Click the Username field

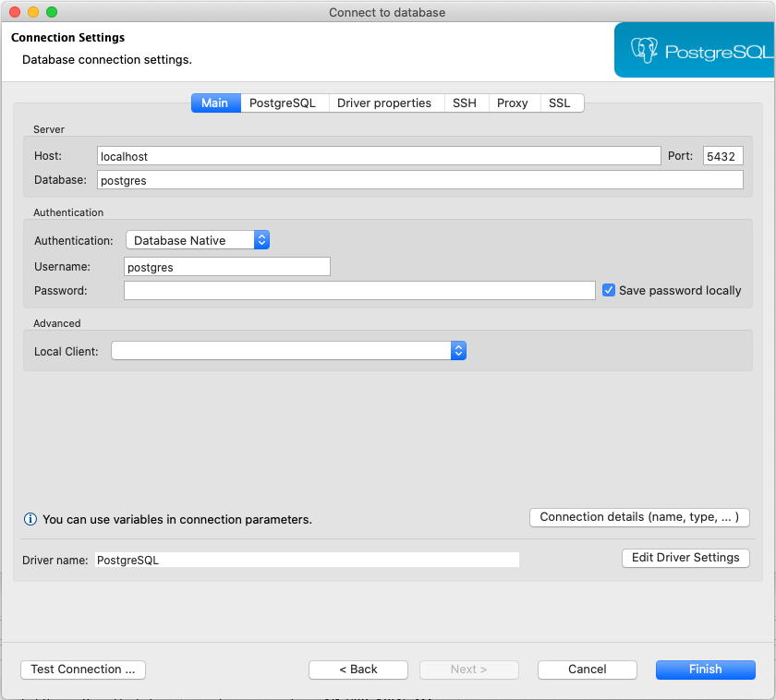pyautogui.click(x=226, y=267)
